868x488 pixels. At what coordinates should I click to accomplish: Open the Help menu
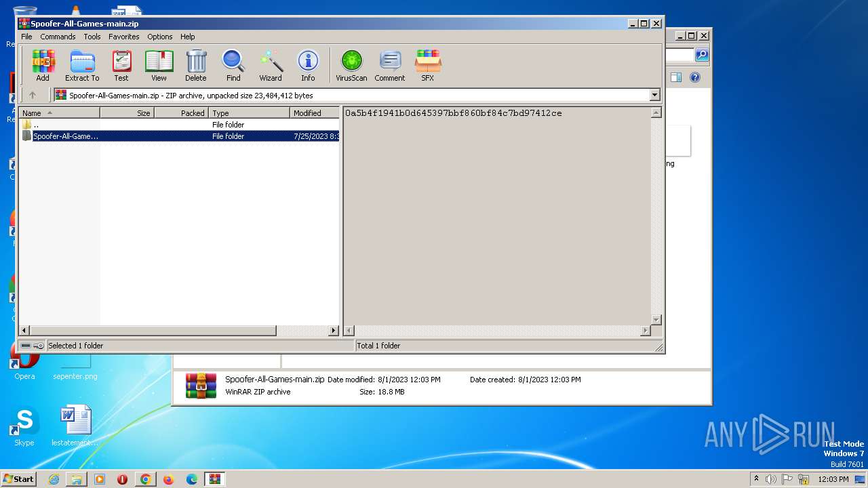(188, 37)
